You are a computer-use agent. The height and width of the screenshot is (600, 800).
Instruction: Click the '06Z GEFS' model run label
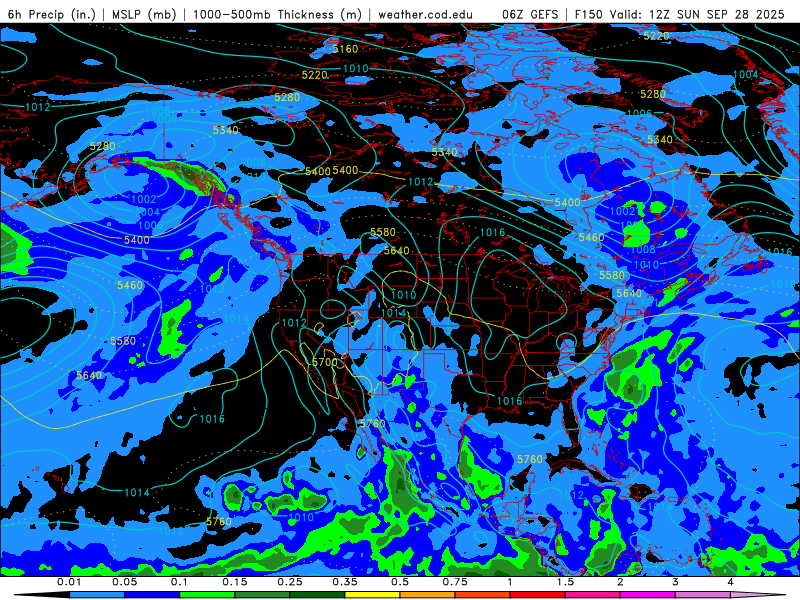(x=530, y=14)
